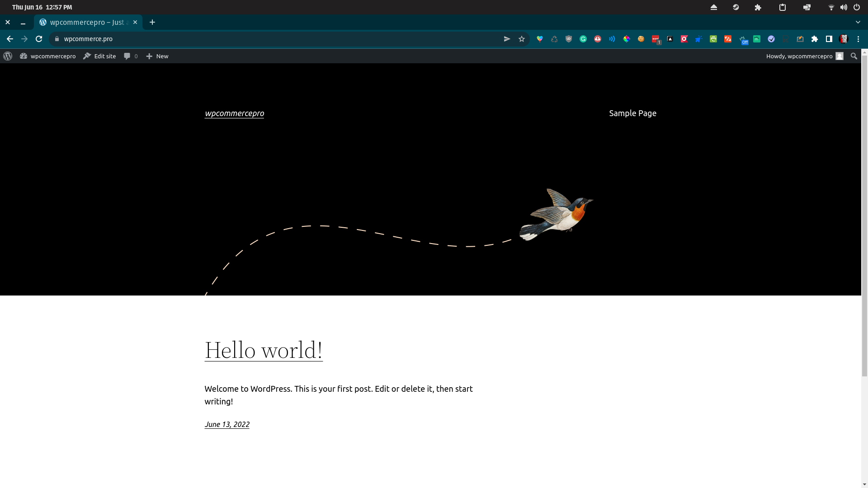Open the Chrome three-dot menu

[858, 39]
